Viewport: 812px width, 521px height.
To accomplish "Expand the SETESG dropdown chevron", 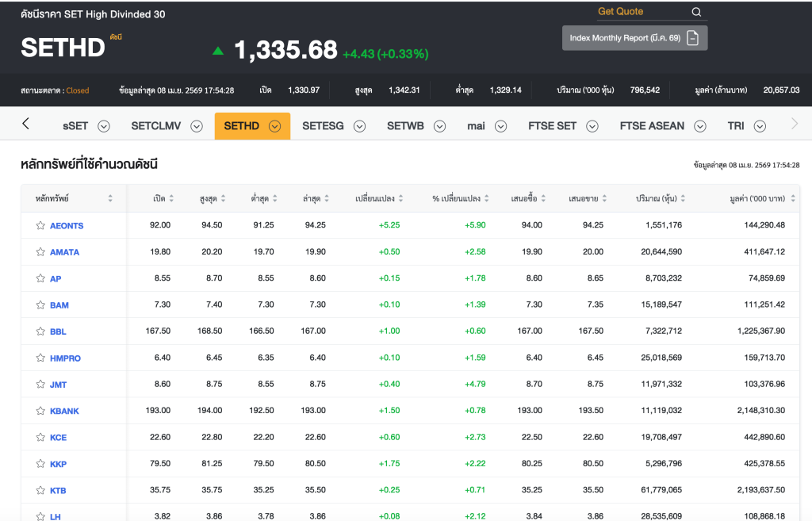I will (x=359, y=126).
